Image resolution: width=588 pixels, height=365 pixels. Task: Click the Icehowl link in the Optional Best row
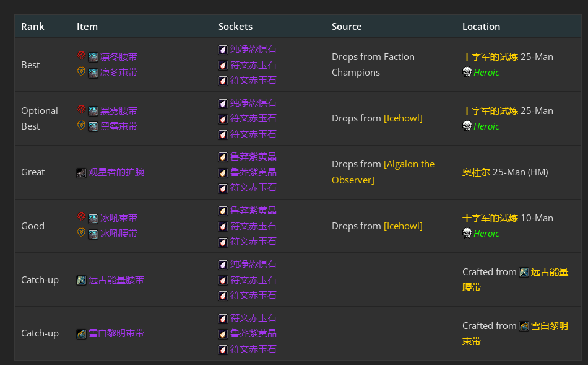[x=403, y=118]
